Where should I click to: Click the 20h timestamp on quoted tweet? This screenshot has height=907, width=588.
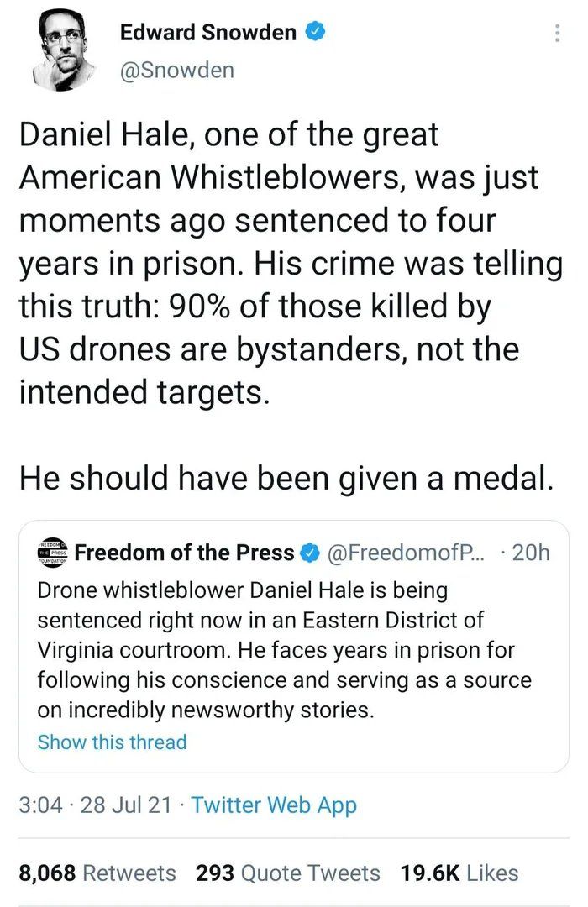[x=531, y=553]
